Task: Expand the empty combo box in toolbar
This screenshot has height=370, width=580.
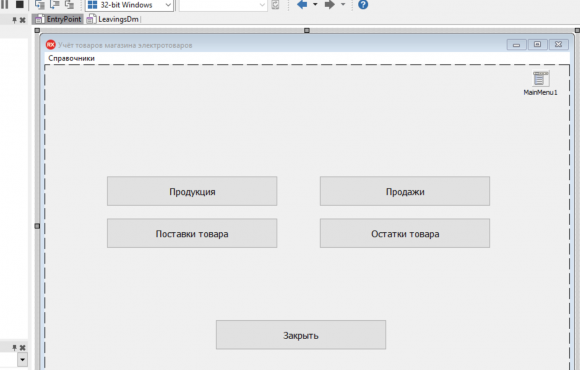Action: pos(262,5)
